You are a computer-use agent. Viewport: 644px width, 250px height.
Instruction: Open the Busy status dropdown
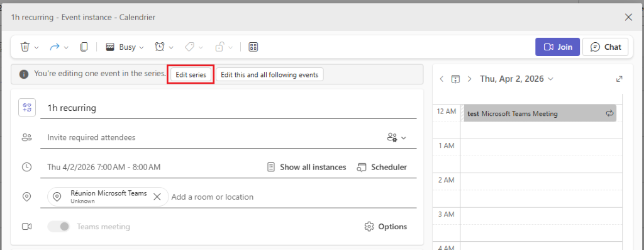coord(125,47)
